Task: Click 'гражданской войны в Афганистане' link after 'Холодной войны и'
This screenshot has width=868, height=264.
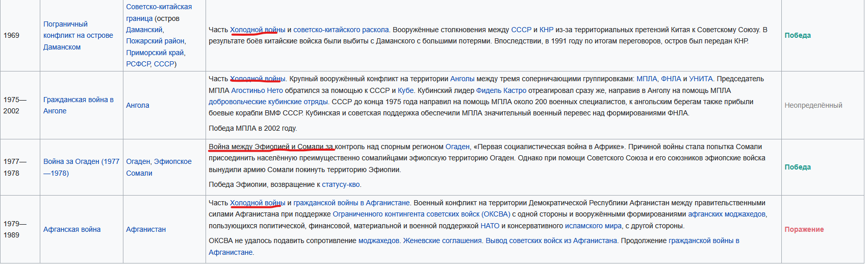Action: [351, 203]
